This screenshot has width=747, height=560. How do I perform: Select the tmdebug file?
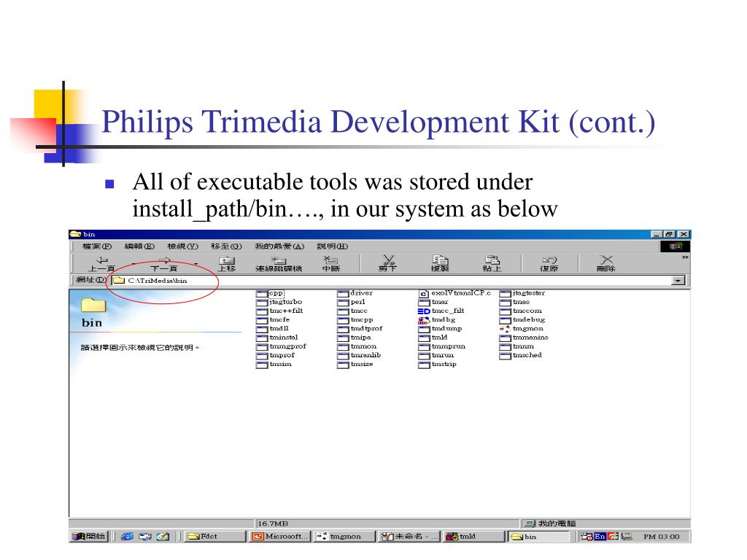click(522, 320)
